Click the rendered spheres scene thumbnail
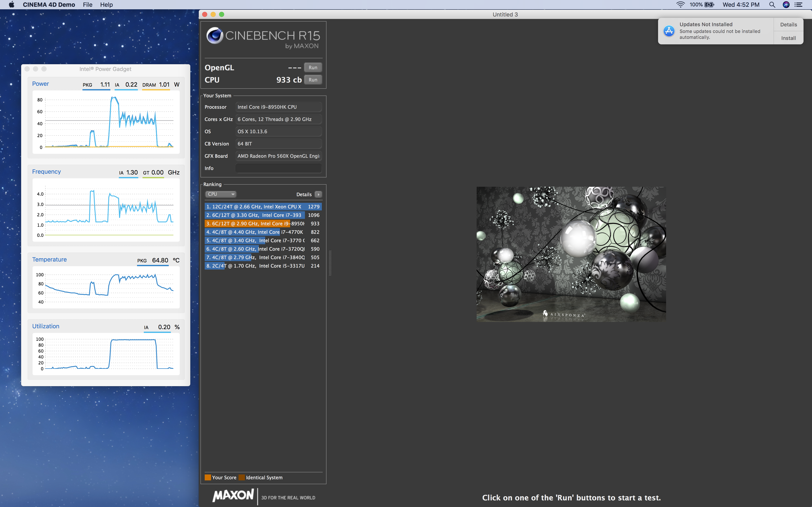The height and width of the screenshot is (507, 812). click(x=571, y=254)
